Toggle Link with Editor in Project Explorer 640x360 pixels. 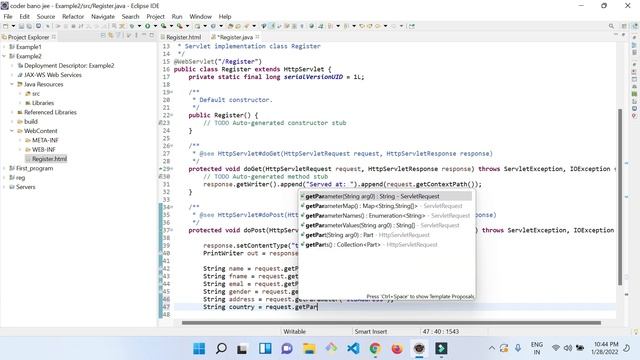[x=111, y=36]
